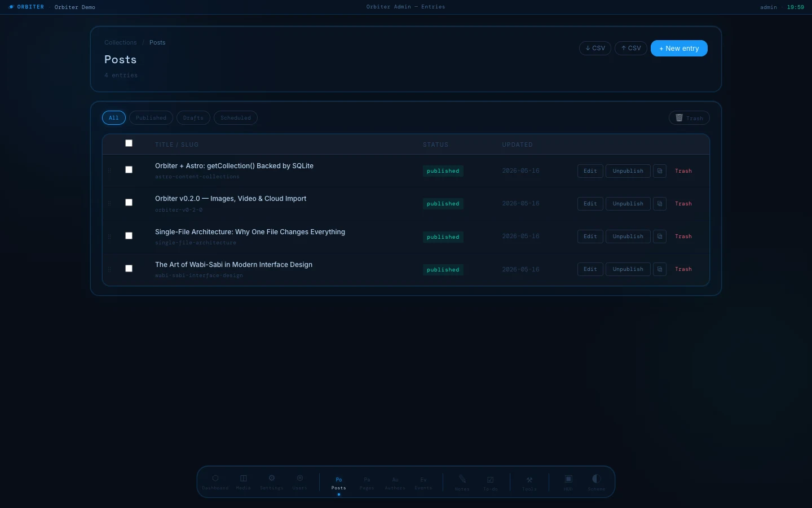Select Posts collection in the dock
This screenshot has width=812, height=508.
tap(339, 483)
